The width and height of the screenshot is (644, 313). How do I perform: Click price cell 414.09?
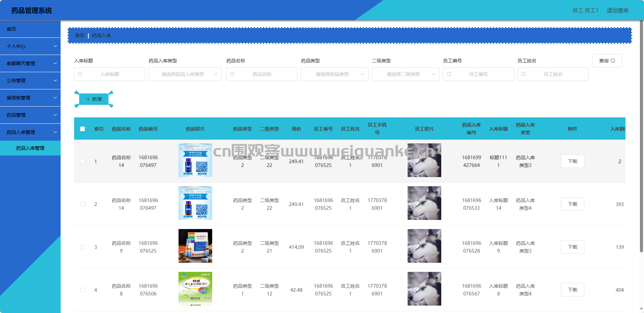tap(296, 247)
